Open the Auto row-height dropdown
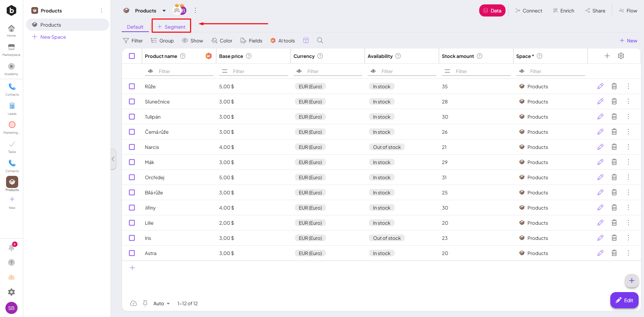644x317 pixels. point(161,304)
